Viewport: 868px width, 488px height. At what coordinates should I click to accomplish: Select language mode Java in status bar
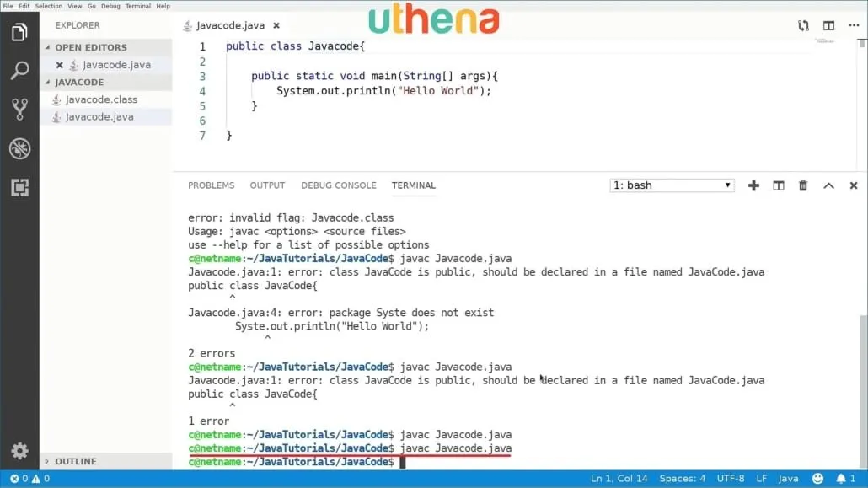[x=788, y=479]
